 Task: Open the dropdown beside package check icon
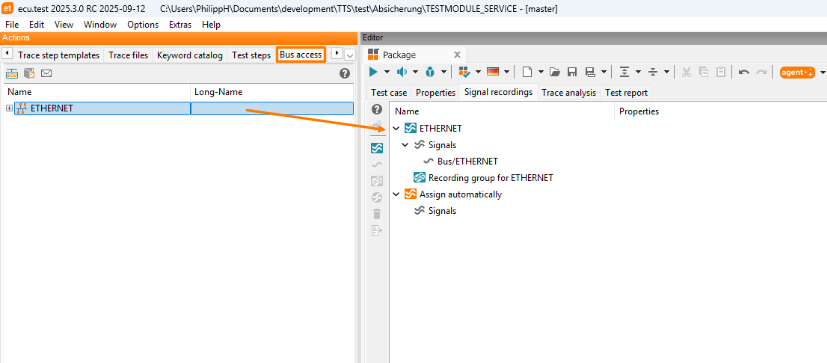tap(478, 72)
